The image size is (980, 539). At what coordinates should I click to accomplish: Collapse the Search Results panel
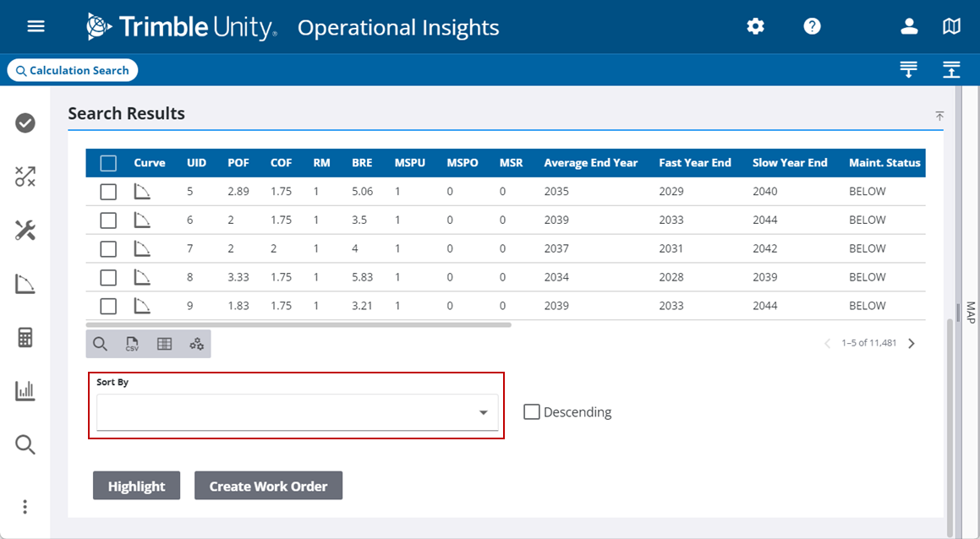click(939, 116)
